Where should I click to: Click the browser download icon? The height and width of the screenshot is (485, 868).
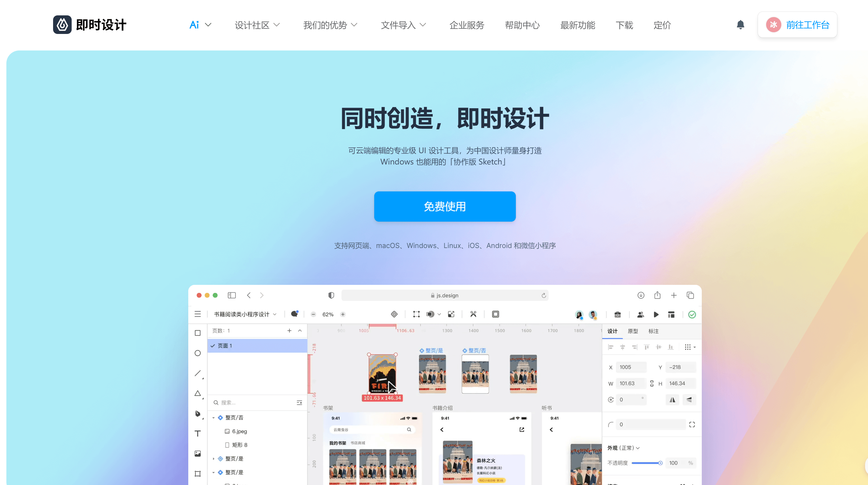coord(641,295)
